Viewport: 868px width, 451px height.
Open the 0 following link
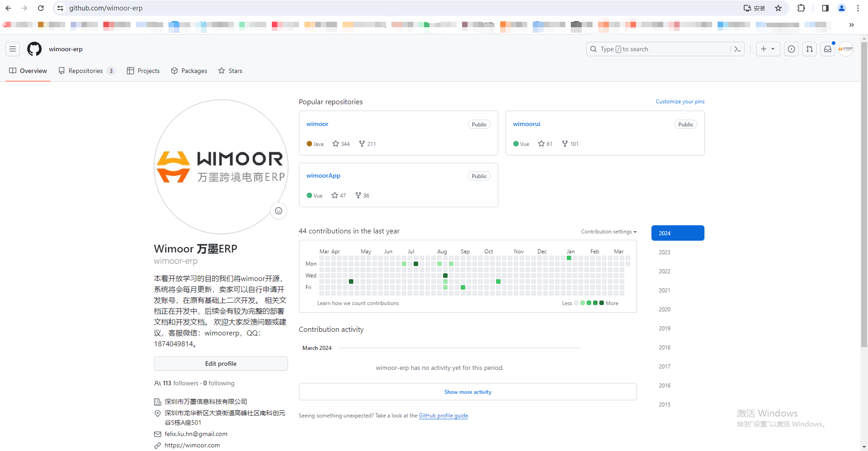point(219,383)
